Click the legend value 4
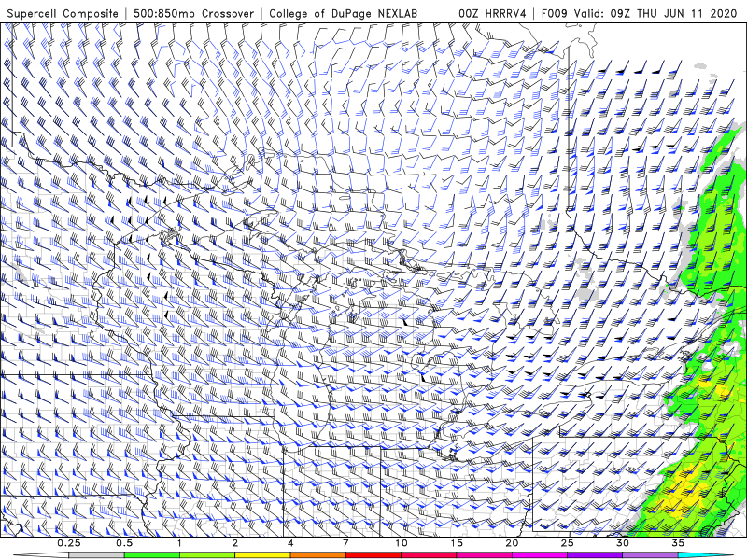747x560 pixels. pos(290,543)
